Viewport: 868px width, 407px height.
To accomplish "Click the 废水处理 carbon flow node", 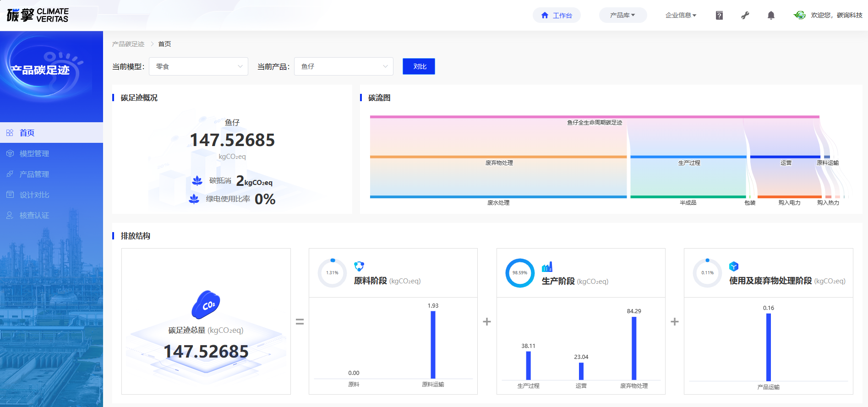I will (x=498, y=197).
